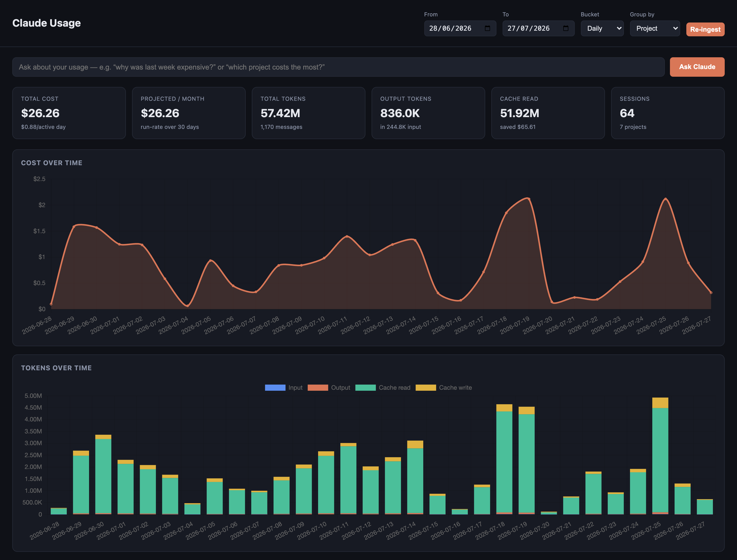Click the Sessions card label

click(635, 99)
